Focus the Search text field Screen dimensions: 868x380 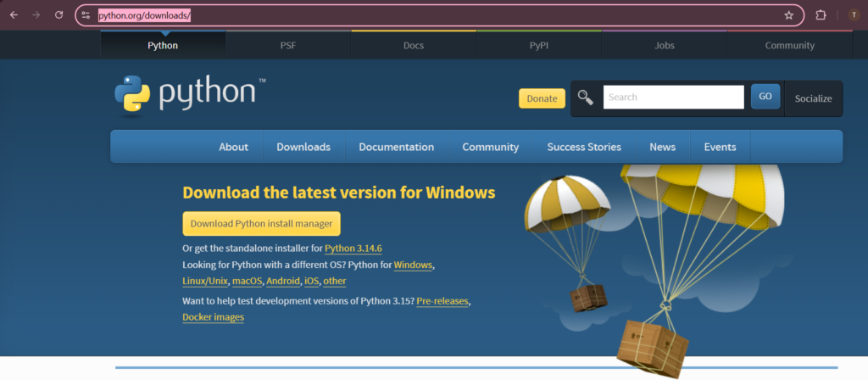673,97
